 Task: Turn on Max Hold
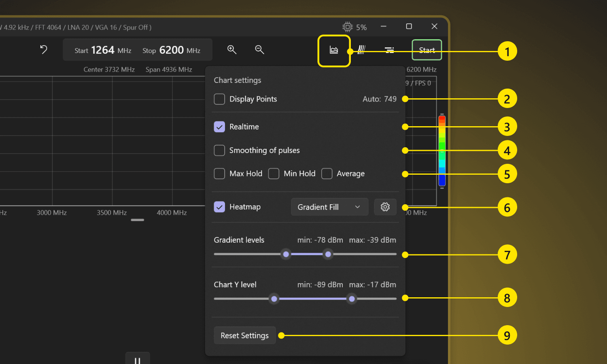point(219,174)
